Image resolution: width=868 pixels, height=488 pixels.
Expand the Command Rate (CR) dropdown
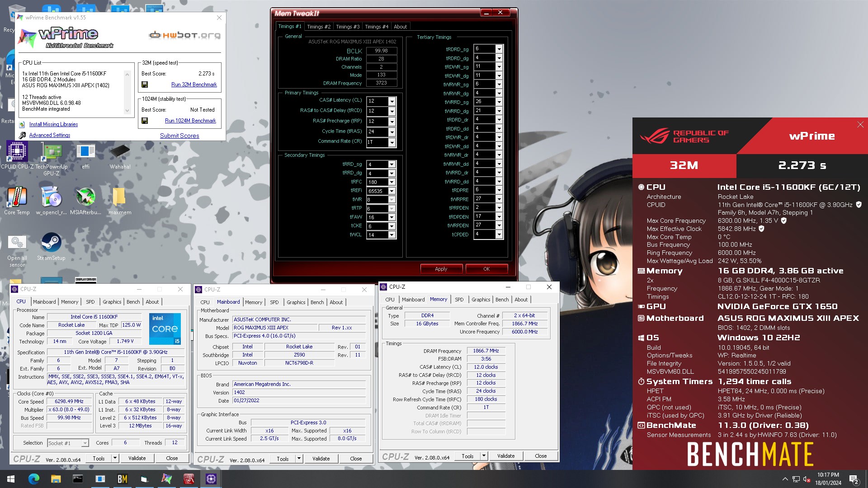point(392,142)
